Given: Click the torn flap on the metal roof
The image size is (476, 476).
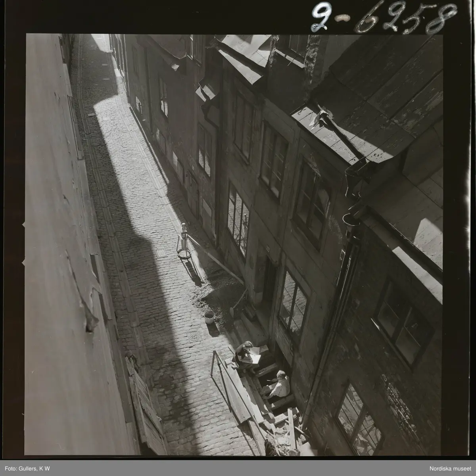Looking at the screenshot, I should coord(319,117).
